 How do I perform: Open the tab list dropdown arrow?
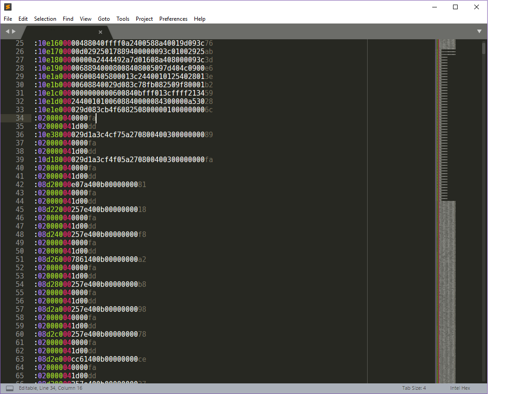[479, 31]
